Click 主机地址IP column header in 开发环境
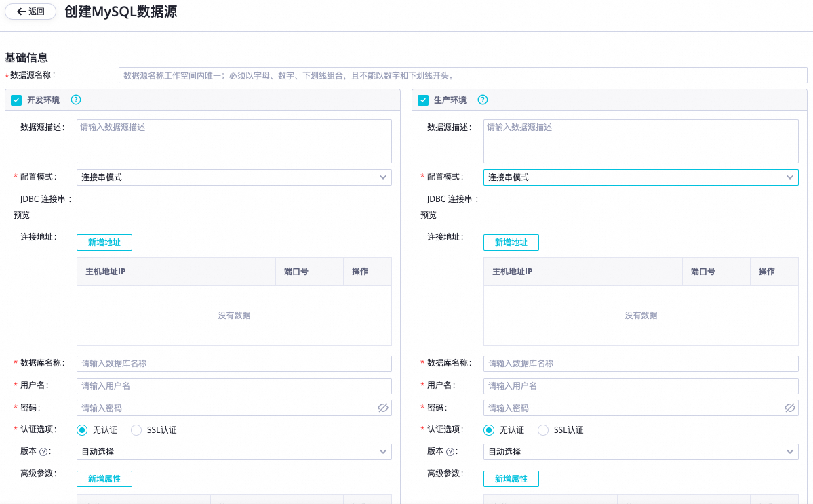813x504 pixels. pyautogui.click(x=176, y=272)
